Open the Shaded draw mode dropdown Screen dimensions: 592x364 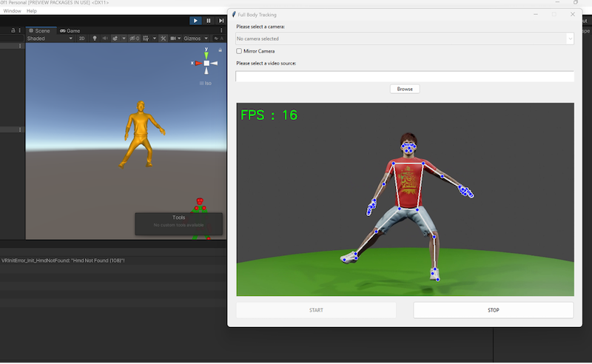coord(49,38)
